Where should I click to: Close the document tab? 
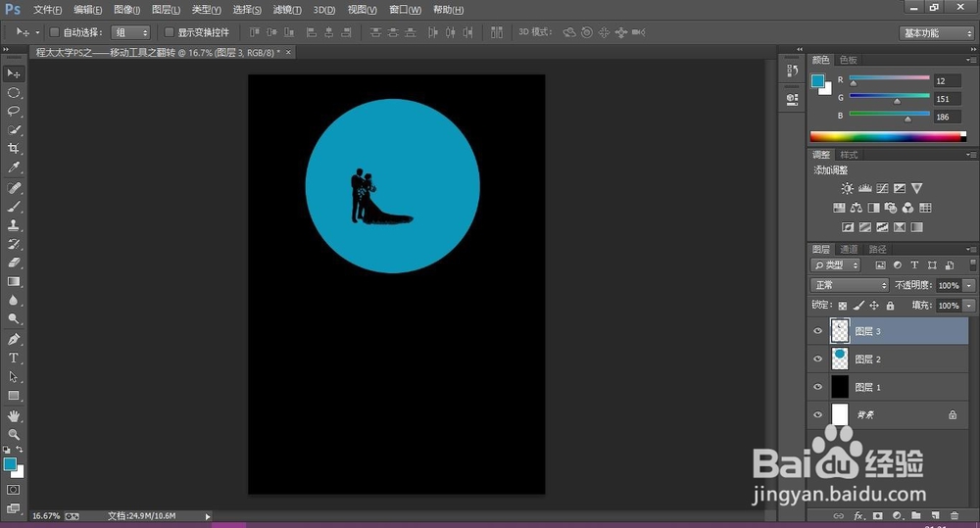click(288, 53)
